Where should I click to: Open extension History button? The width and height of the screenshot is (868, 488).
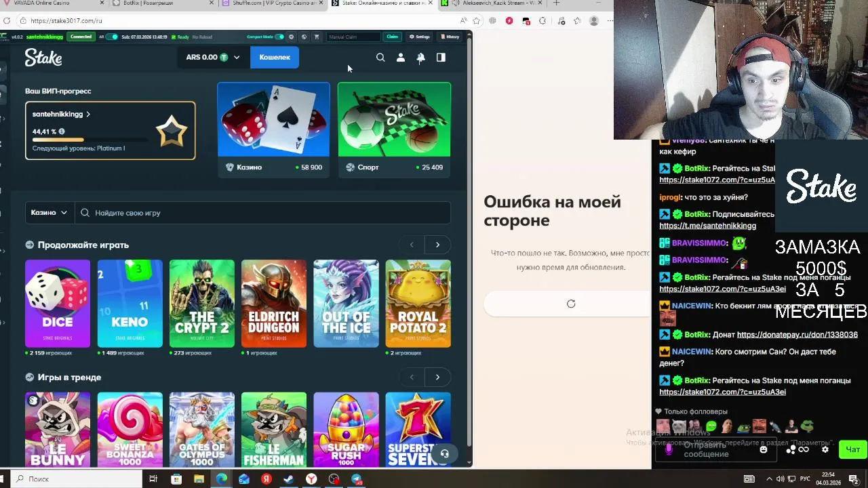pyautogui.click(x=450, y=37)
